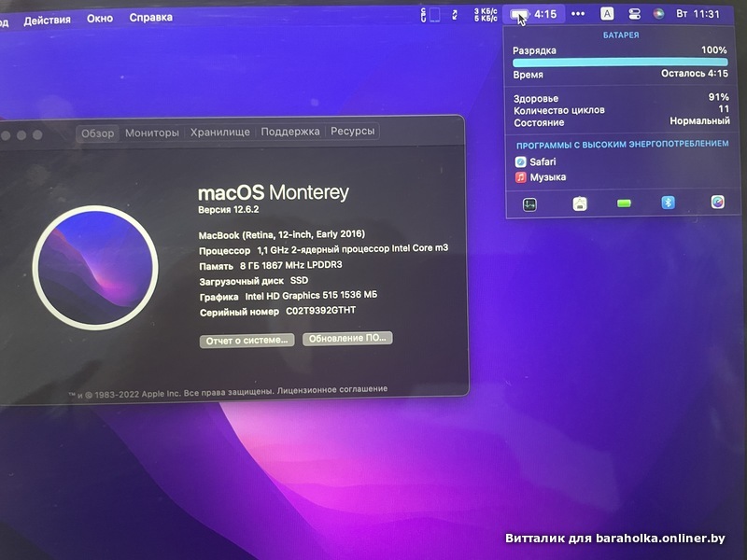Click the serial number C02T9392GTHT
Viewport: 747px width, 560px height.
click(x=320, y=311)
